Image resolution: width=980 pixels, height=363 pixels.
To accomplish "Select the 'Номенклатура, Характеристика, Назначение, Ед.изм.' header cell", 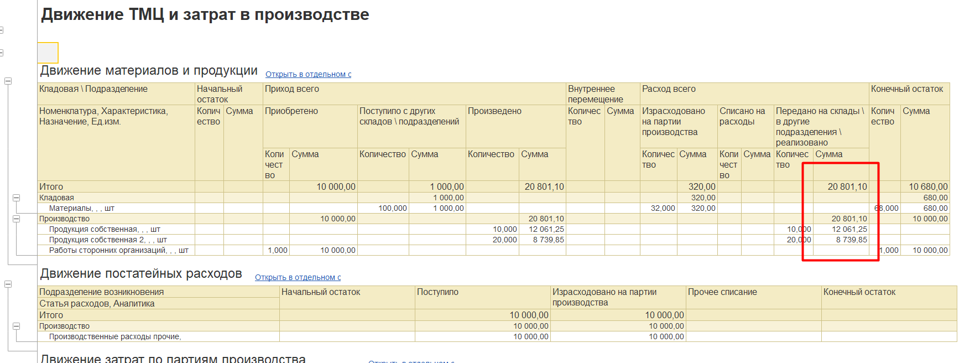I will pos(116,143).
